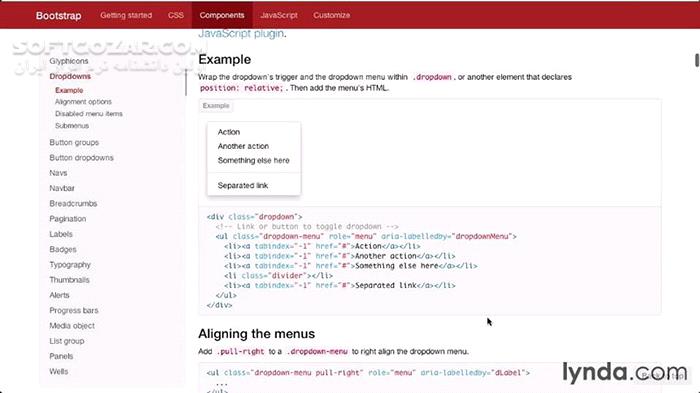Open Button groups in sidebar
Screen dimensions: 700x393
tap(74, 142)
